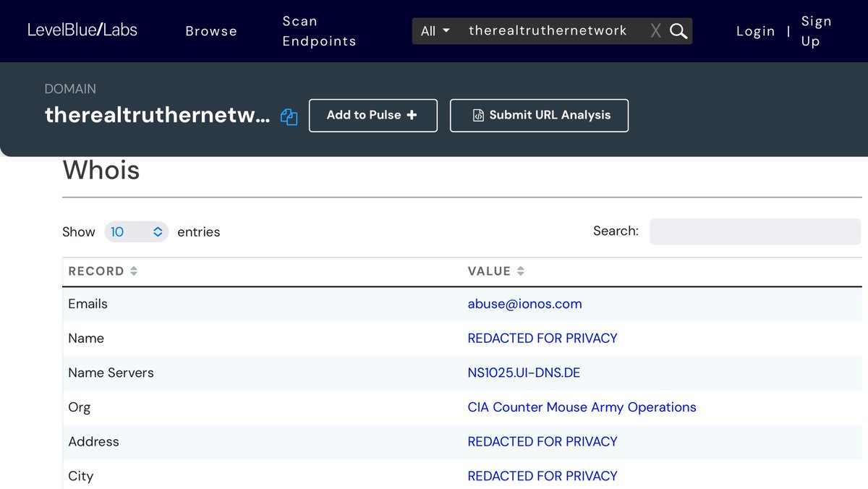Open the abuse@ionos.com email link

[524, 304]
